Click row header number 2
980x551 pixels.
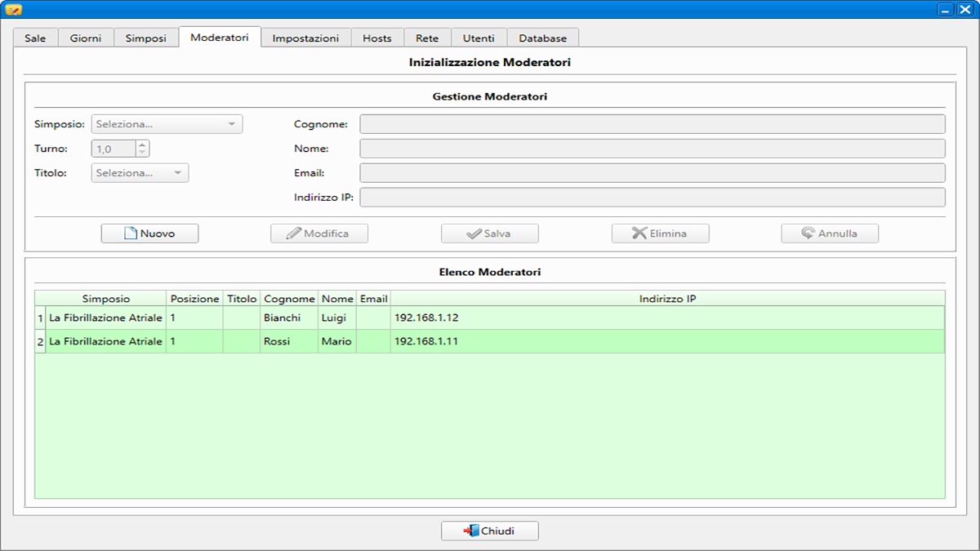coord(40,341)
